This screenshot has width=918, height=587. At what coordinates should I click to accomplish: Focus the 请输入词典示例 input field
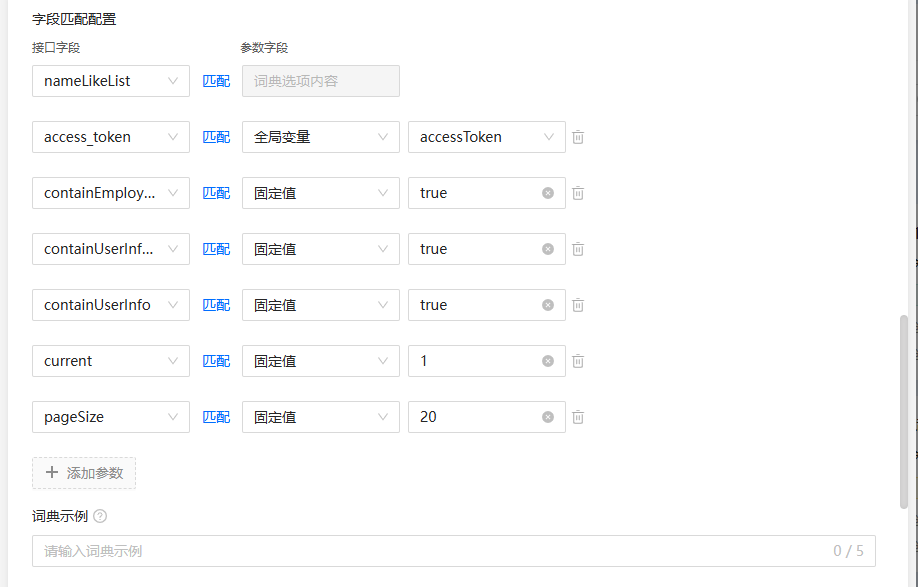400,550
